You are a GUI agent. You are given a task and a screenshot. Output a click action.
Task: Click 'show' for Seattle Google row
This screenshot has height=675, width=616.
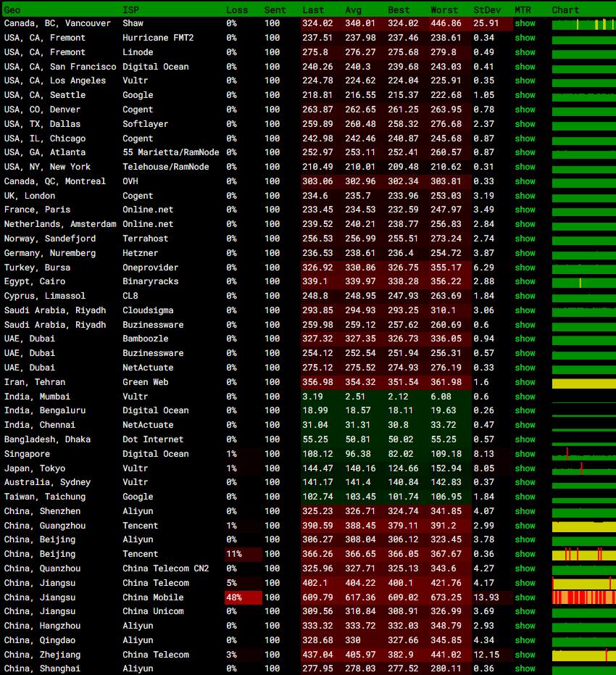tap(525, 95)
